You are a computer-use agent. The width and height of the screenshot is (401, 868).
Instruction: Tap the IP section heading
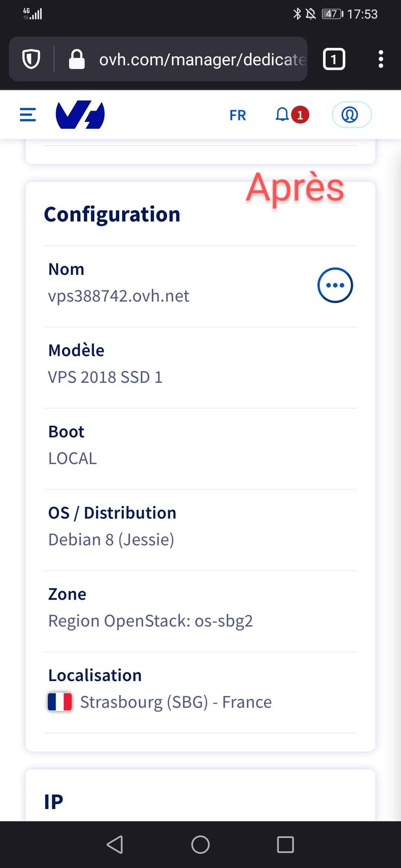coord(54,802)
